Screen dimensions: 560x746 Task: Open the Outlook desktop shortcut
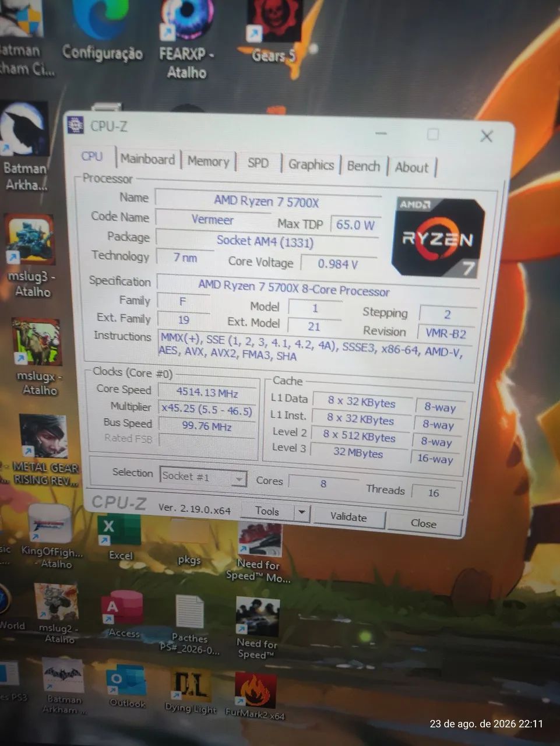pyautogui.click(x=126, y=687)
